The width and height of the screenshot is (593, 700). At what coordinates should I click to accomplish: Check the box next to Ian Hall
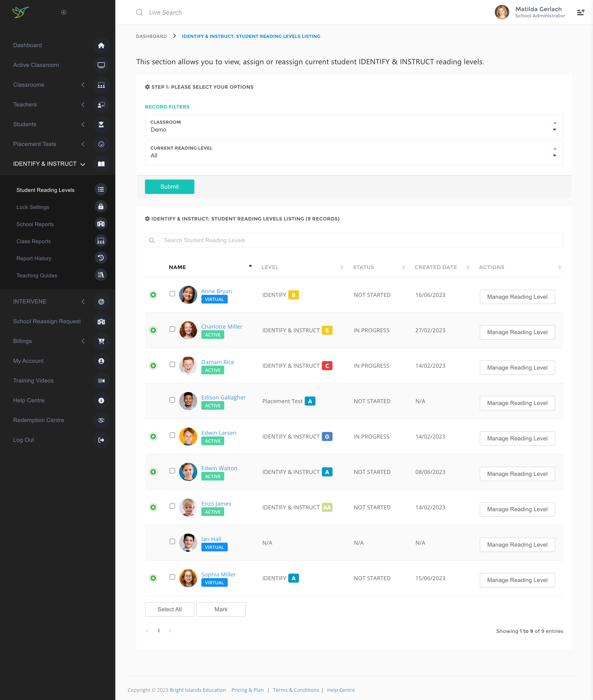click(172, 541)
